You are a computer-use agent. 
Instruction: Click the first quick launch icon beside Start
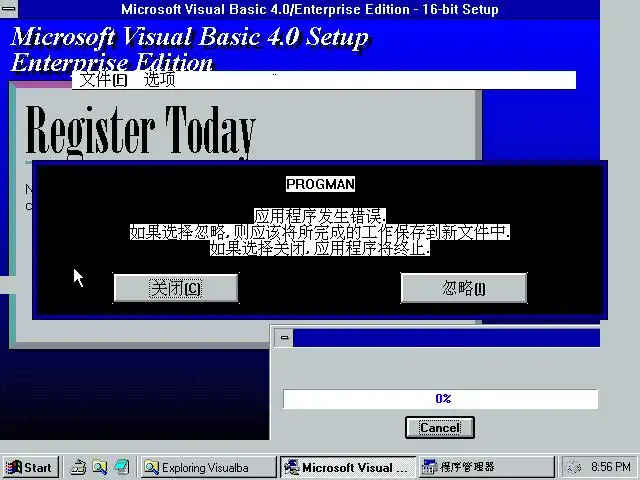78,467
